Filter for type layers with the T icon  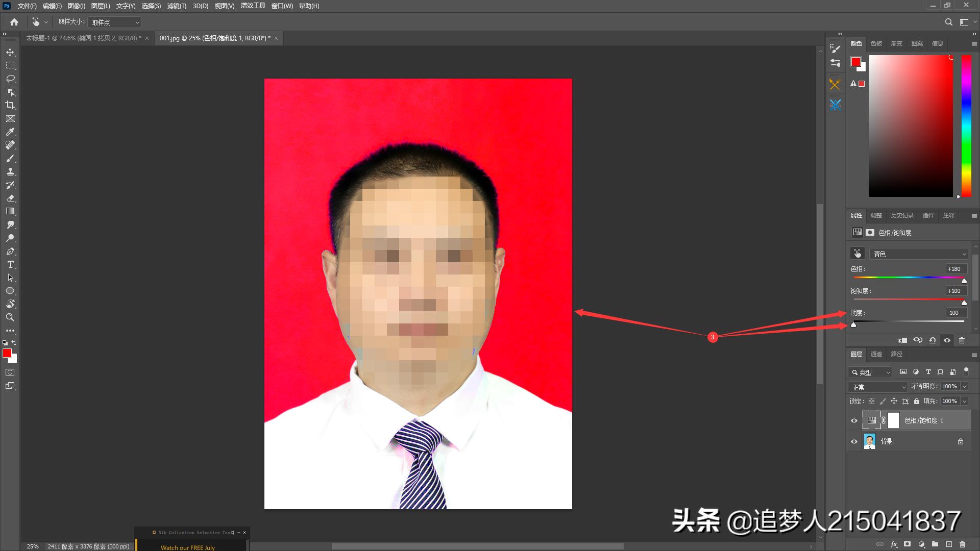(928, 372)
